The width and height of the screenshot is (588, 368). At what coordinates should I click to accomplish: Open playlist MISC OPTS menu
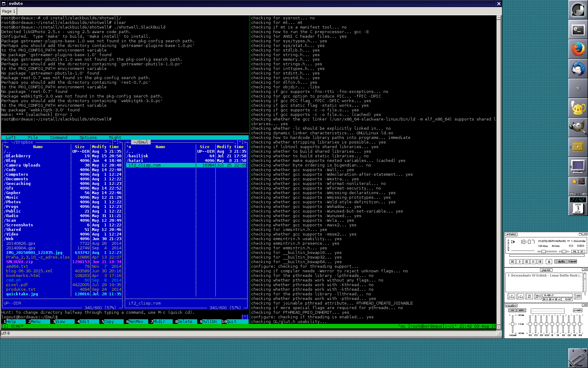[538, 296]
